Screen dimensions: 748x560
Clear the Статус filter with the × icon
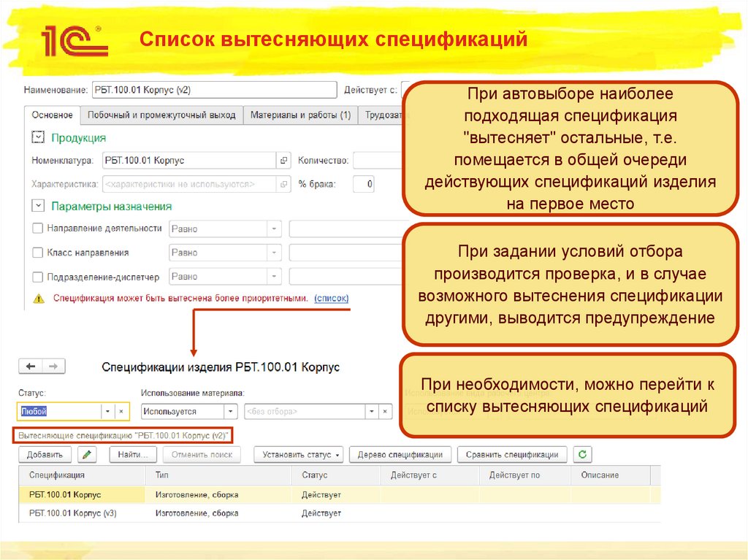point(121,411)
